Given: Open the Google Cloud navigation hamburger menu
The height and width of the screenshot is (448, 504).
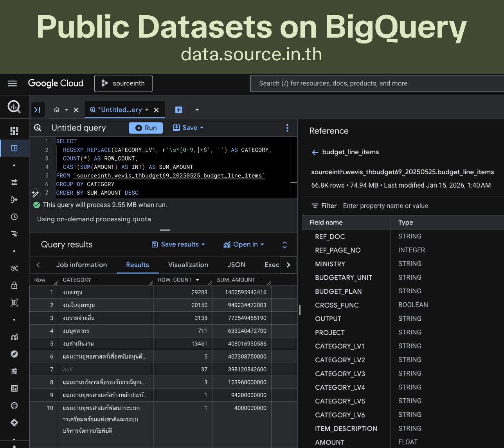Looking at the screenshot, I should [x=13, y=83].
